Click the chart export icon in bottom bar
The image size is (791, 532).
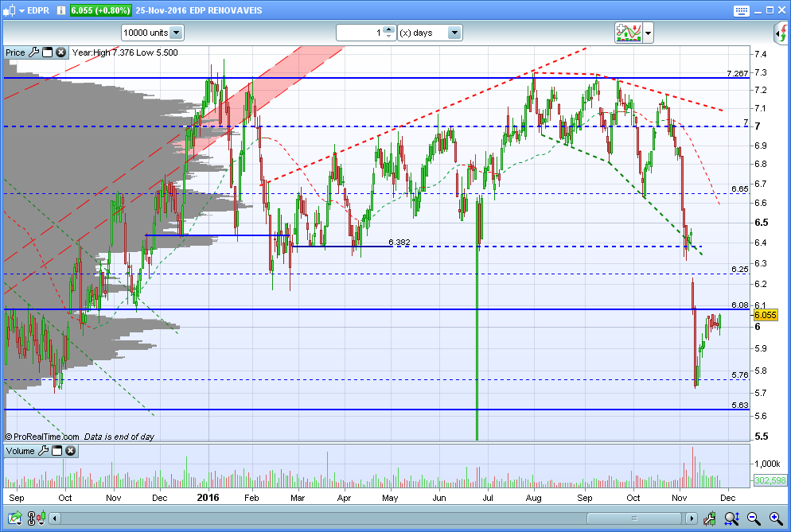tap(14, 518)
